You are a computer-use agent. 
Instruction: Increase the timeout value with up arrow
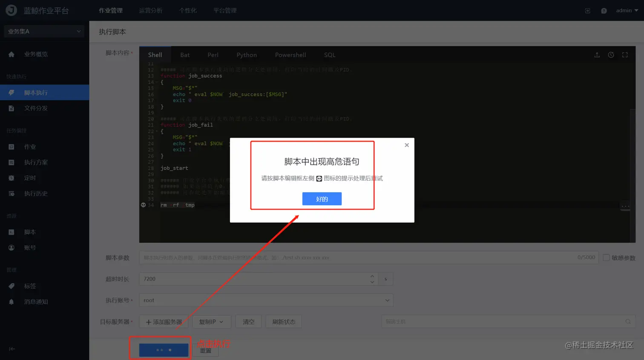(372, 276)
